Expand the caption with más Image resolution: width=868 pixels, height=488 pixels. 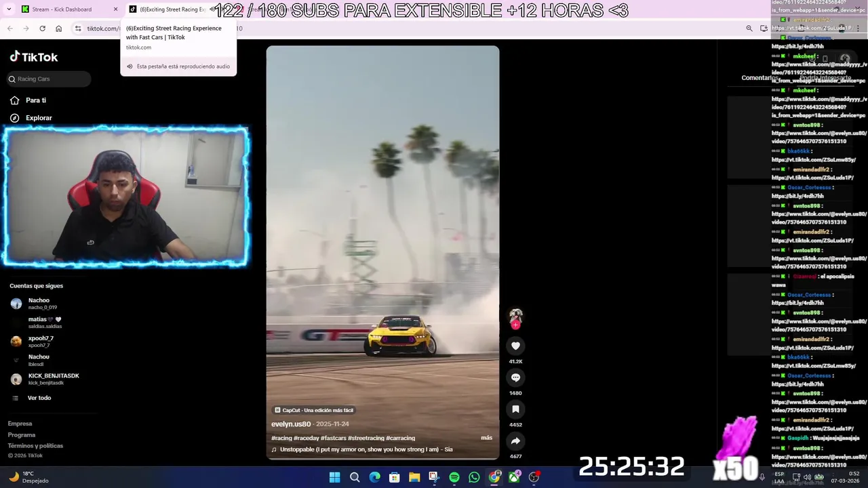click(x=487, y=438)
